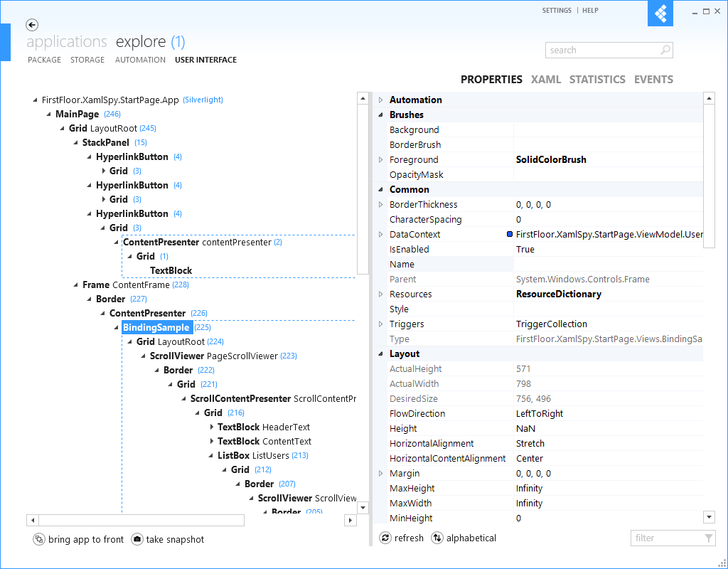Click tree vertical scrollbar up arrow
Screen dimensions: 728x569
point(363,98)
